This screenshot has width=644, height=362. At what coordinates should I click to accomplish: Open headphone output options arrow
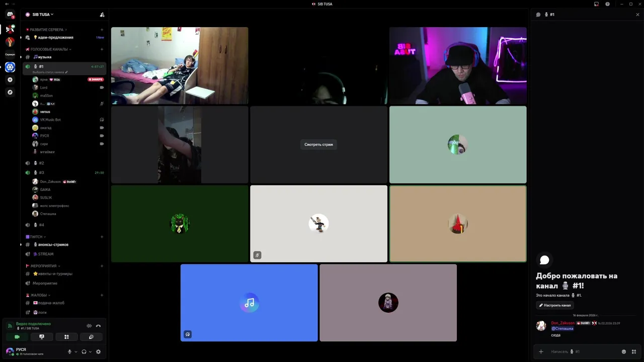[91, 351]
